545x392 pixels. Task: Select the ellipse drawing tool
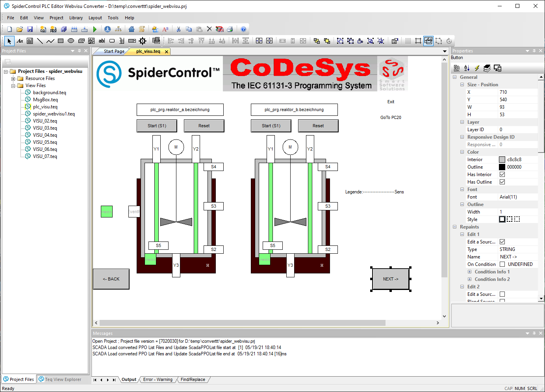(71, 41)
